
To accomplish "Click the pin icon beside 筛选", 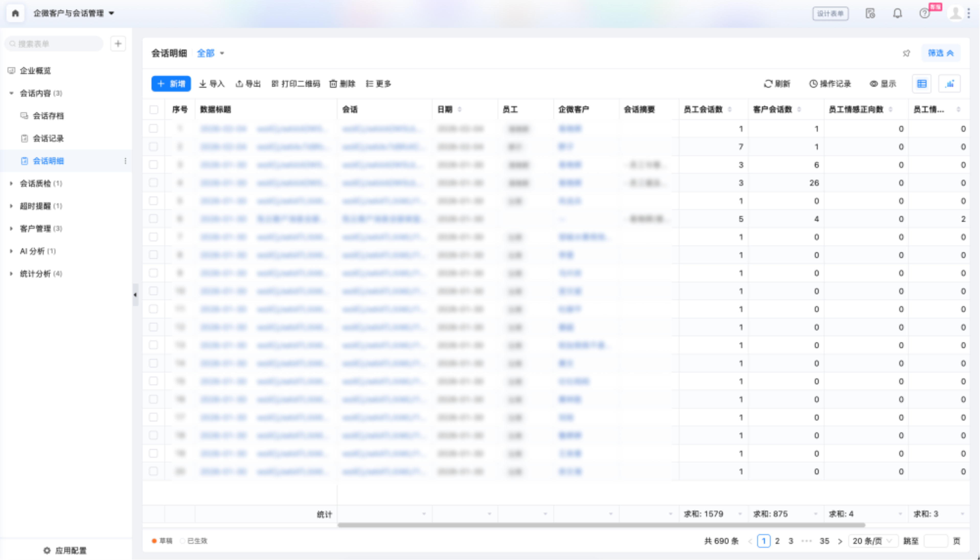I will click(x=906, y=53).
